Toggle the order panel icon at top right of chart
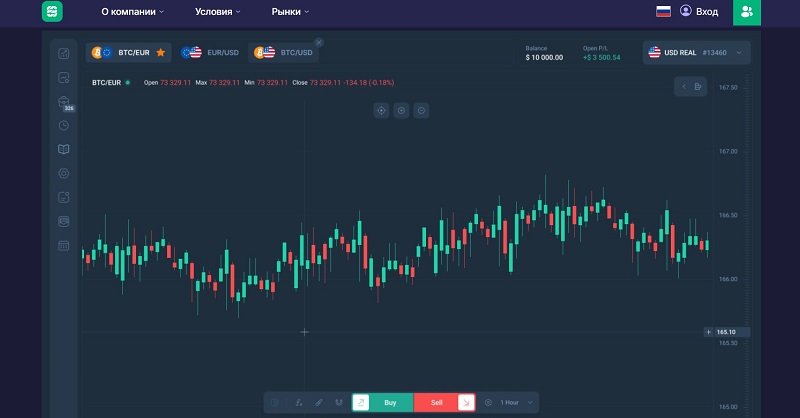800x418 pixels. pyautogui.click(x=698, y=87)
